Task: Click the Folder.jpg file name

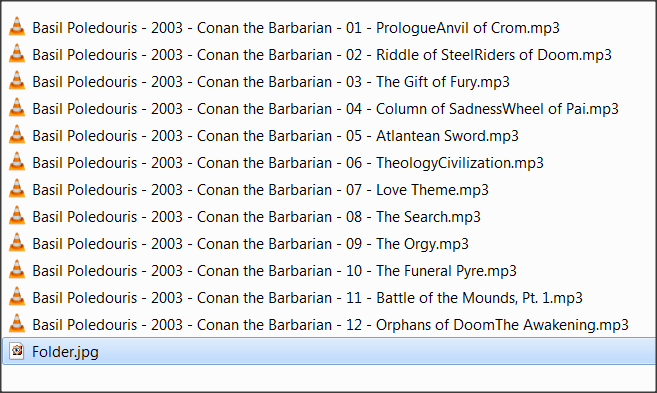Action: tap(65, 352)
